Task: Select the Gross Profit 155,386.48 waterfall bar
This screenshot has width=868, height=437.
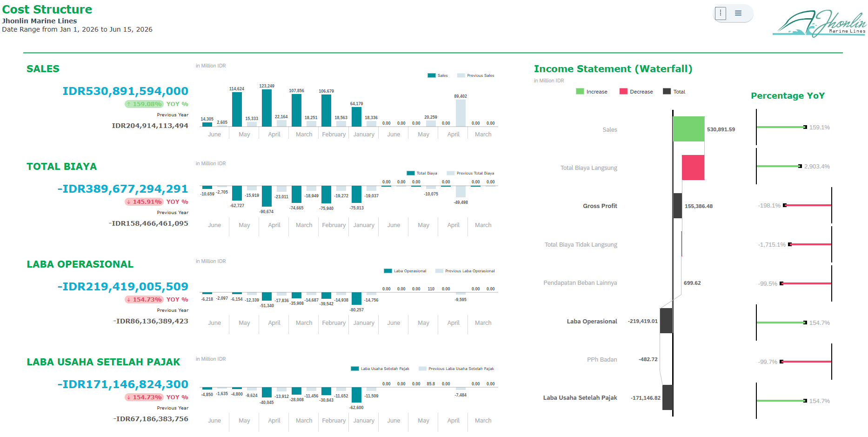Action: (678, 206)
